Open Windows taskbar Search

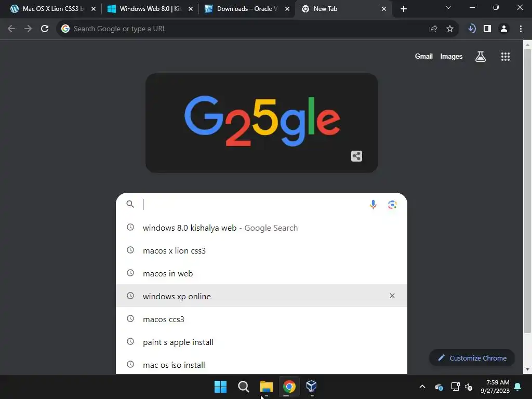point(243,387)
